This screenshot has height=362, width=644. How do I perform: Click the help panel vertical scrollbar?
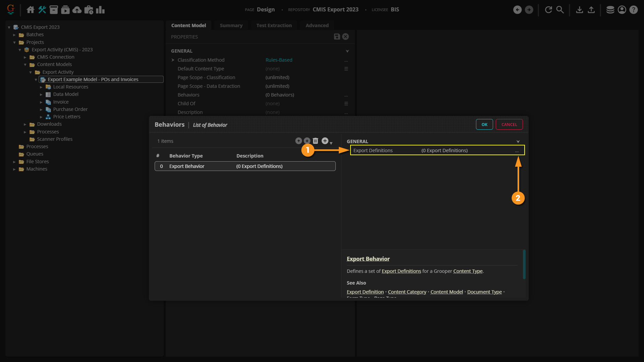click(524, 264)
